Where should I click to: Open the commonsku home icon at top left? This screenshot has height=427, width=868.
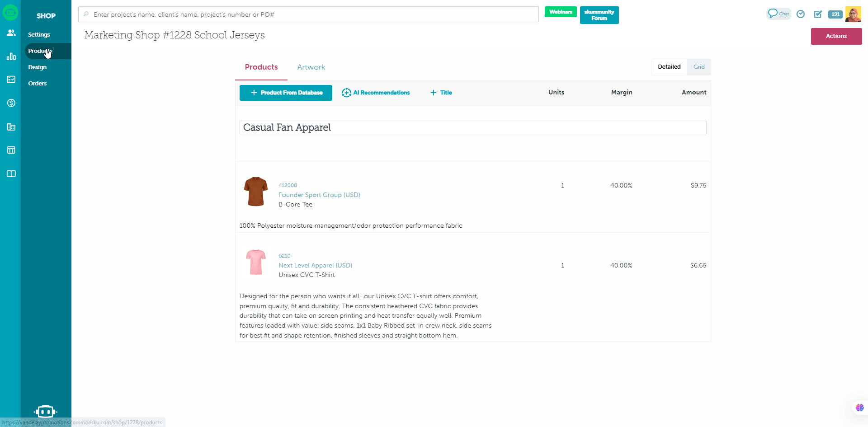[10, 12]
